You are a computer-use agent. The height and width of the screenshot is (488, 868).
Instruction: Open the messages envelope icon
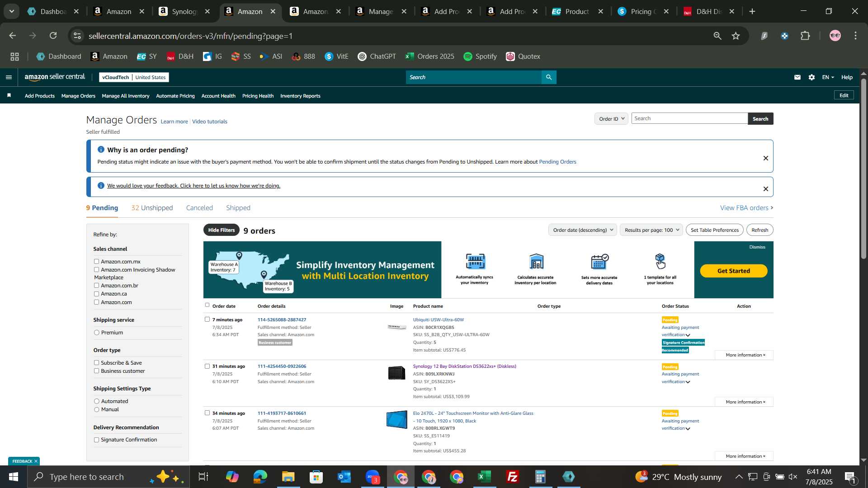click(797, 77)
